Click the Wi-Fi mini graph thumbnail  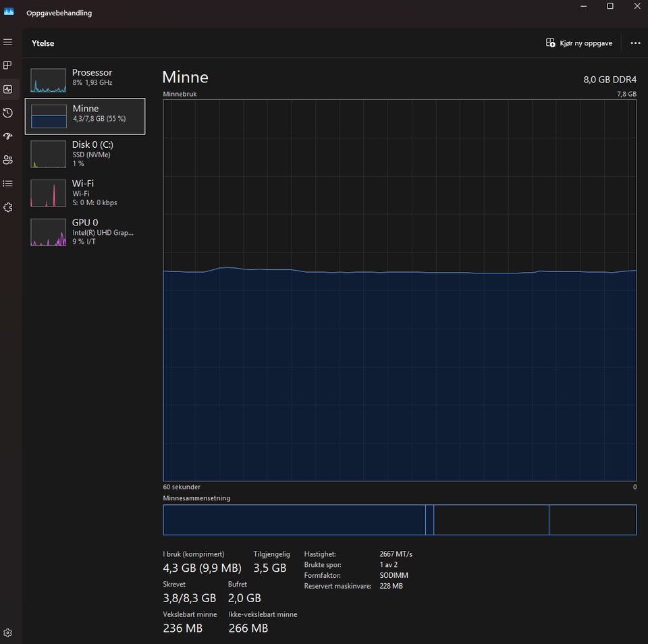tap(49, 193)
